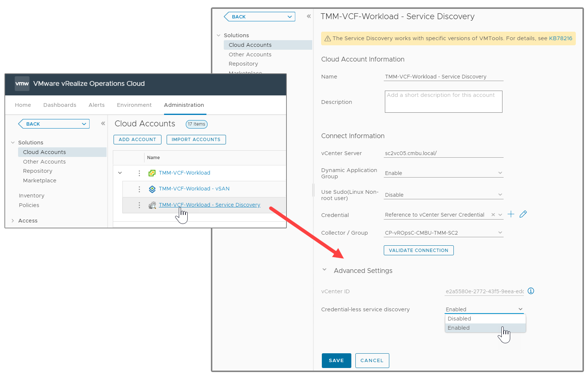The width and height of the screenshot is (588, 375).
Task: Collapse the side panel in Service Discovery window
Action: [x=309, y=16]
